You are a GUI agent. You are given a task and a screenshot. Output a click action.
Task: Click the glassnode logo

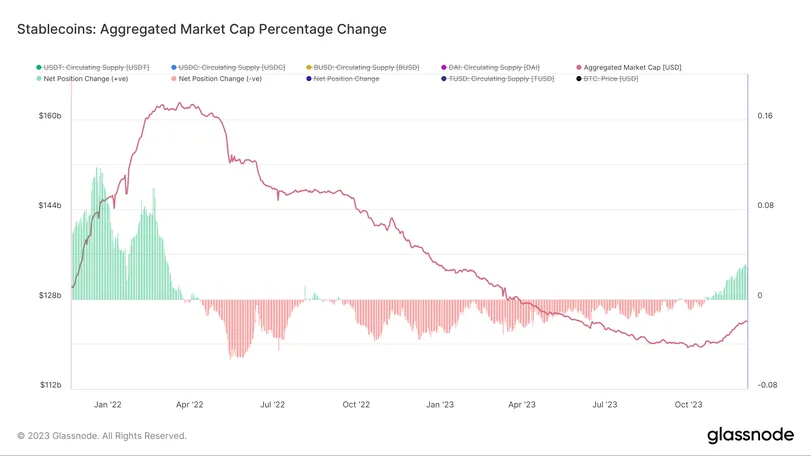coord(750,435)
